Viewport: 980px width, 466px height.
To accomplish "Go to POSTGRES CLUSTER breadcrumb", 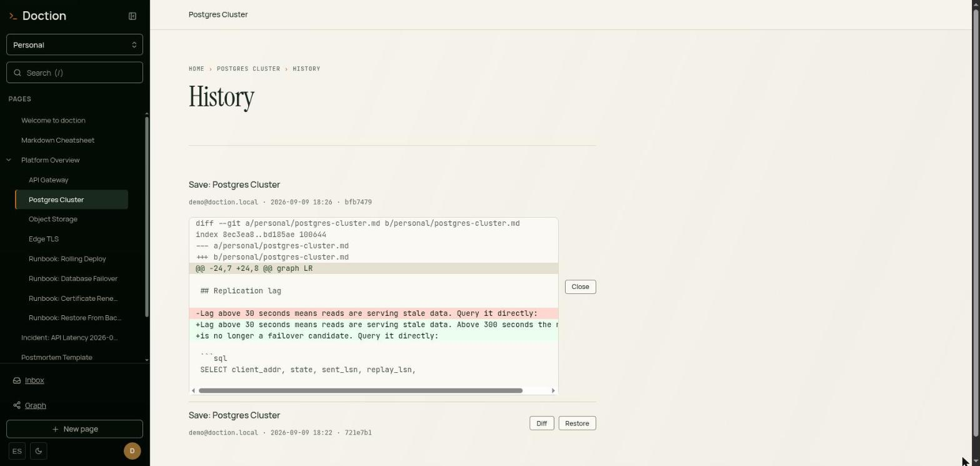I will [x=248, y=69].
